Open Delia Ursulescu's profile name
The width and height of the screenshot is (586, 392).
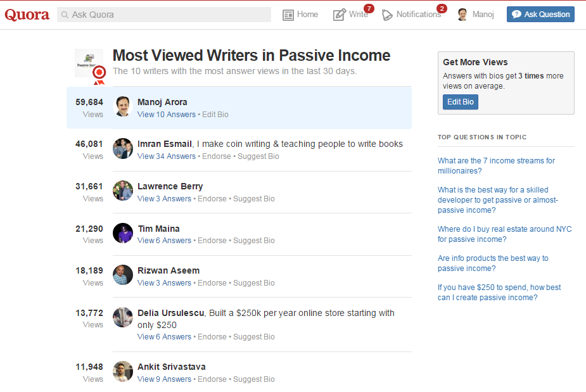[170, 313]
